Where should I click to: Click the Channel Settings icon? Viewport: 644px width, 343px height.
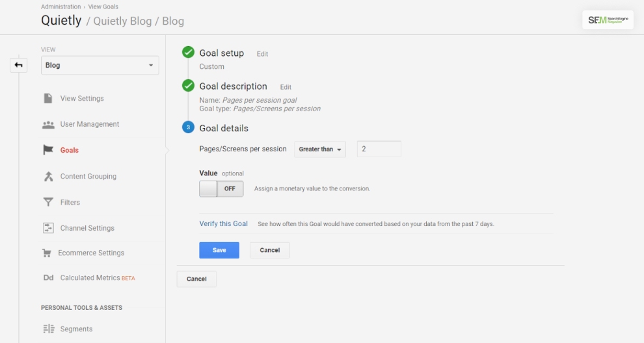48,228
